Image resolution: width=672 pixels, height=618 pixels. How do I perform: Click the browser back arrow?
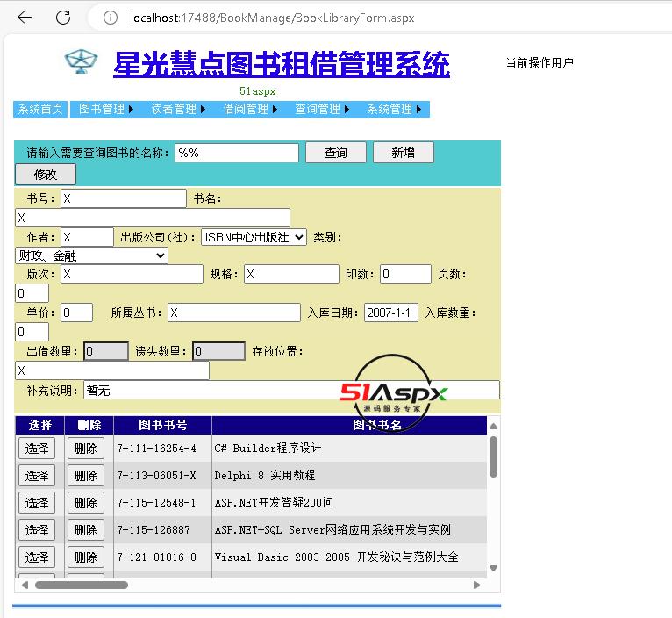coord(25,18)
